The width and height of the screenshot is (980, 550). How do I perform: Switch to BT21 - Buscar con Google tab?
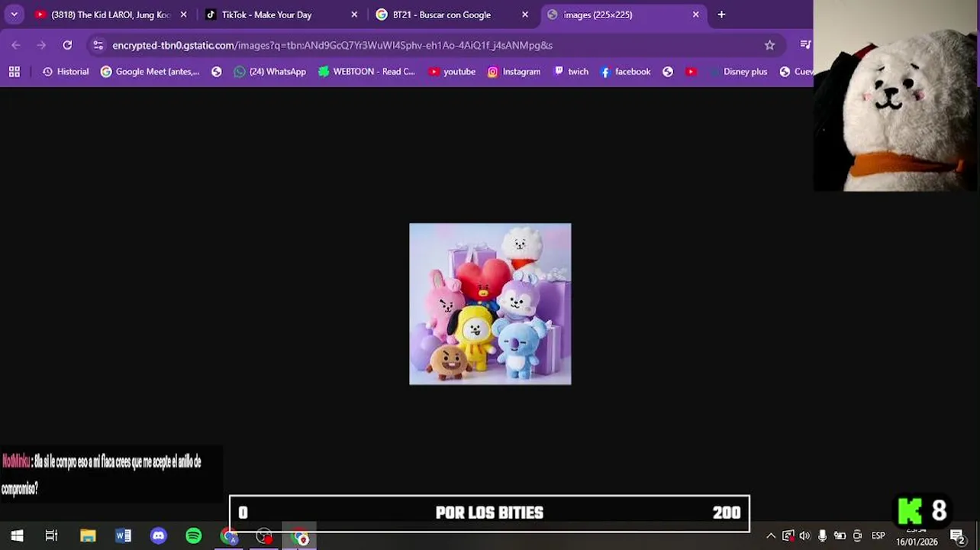click(x=453, y=15)
